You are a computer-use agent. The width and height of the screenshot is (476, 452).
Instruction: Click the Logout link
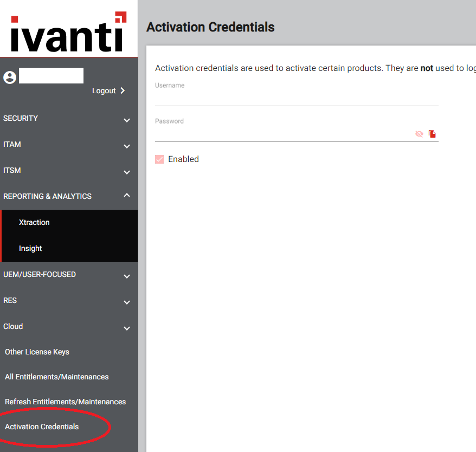[108, 91]
